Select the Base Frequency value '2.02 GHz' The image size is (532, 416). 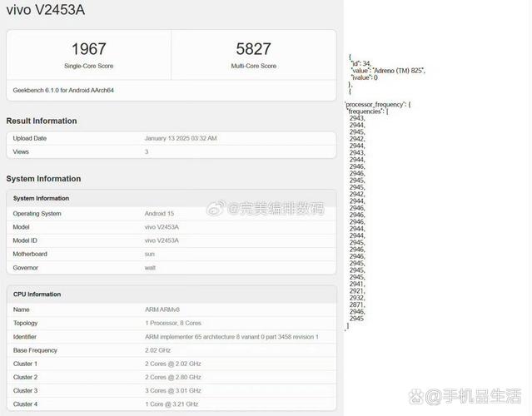pyautogui.click(x=157, y=350)
